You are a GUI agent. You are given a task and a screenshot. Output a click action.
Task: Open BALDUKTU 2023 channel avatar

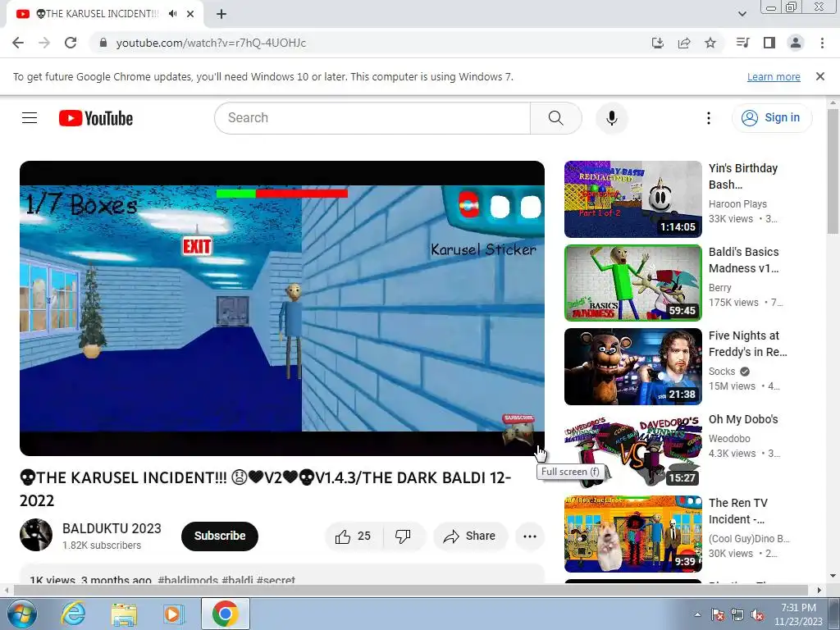(x=36, y=535)
